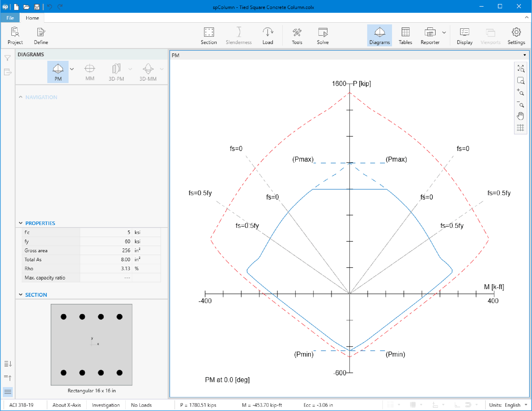Viewport: 532px width, 411px height.
Task: Click the collapse-all arrow icon in left strip
Action: point(8,378)
